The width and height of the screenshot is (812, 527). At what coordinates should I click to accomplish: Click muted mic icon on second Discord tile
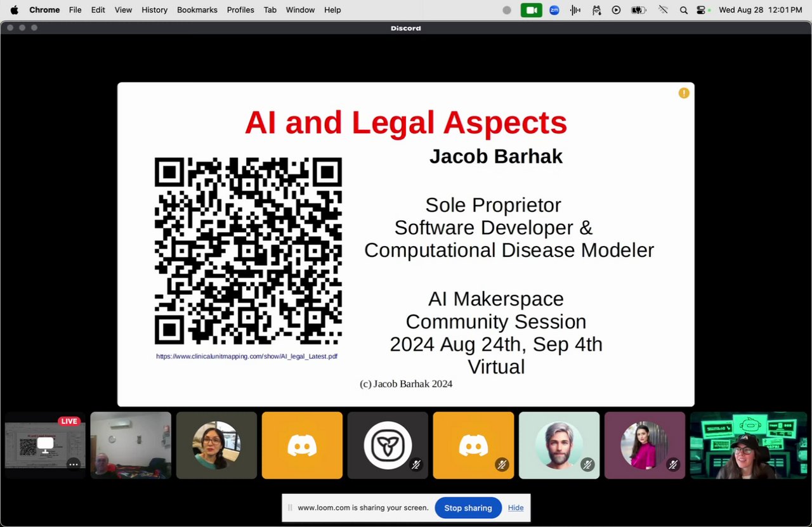(502, 465)
